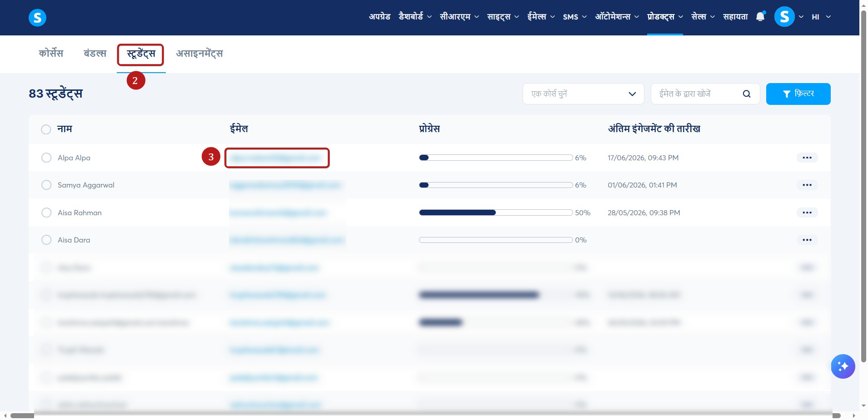868x420 pixels.
Task: Expand the सीआरएम dropdown menu
Action: (459, 17)
